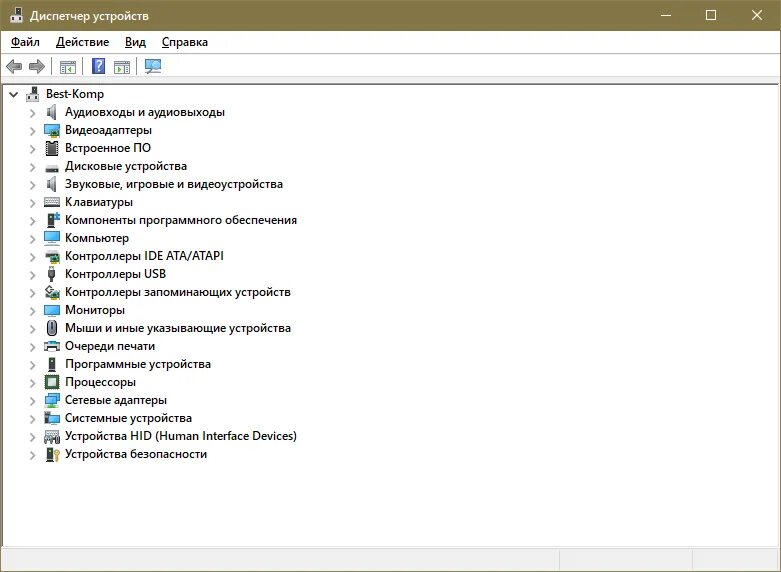Viewport: 781px width, 572px height.
Task: Select the Видеоадаптеры label
Action: (x=109, y=130)
